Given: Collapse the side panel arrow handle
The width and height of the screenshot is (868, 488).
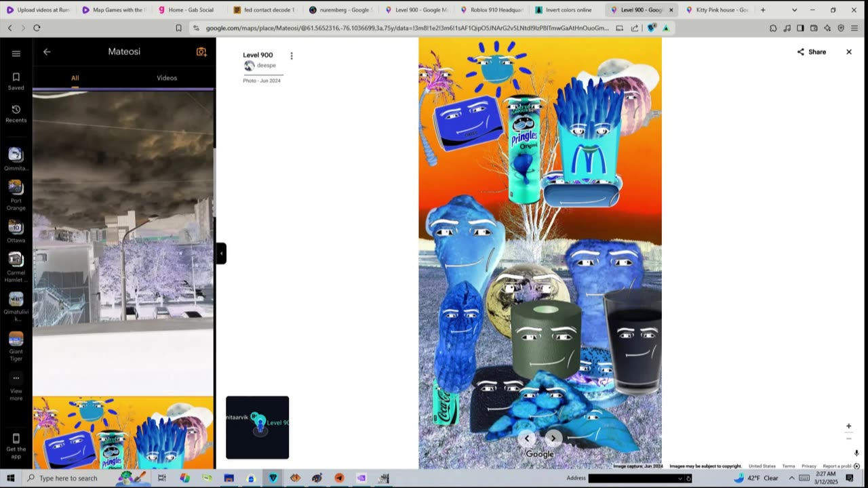Looking at the screenshot, I should click(x=221, y=253).
